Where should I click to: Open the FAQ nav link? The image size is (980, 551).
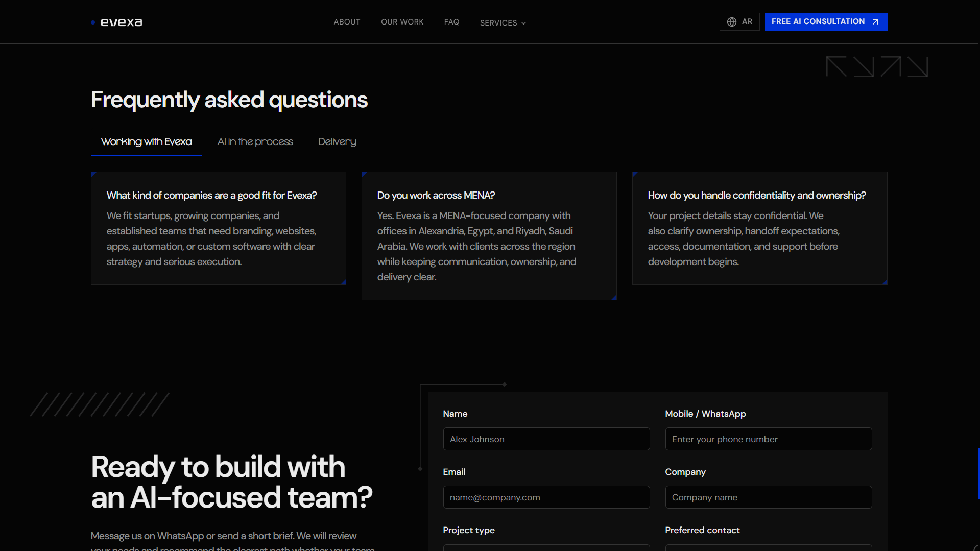[451, 22]
